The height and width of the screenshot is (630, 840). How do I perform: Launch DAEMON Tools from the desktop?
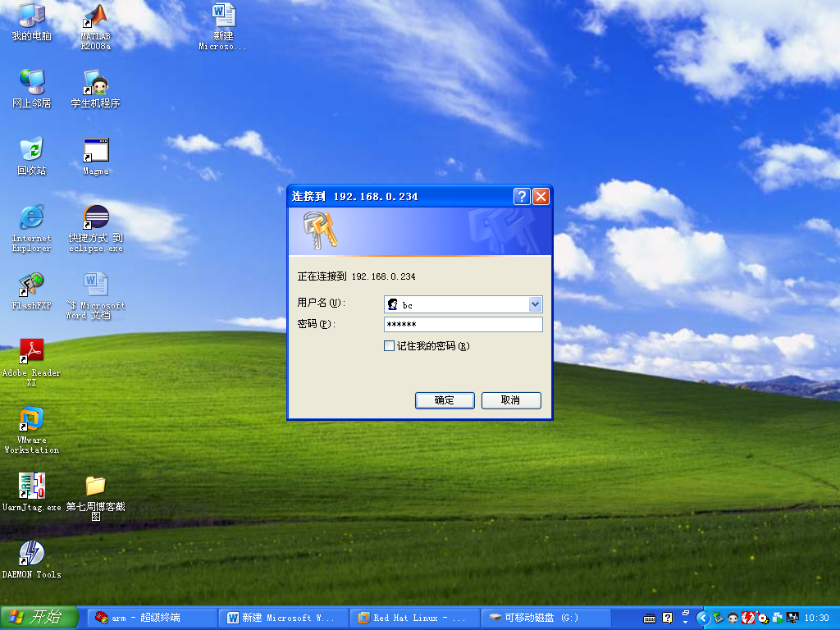pyautogui.click(x=32, y=559)
